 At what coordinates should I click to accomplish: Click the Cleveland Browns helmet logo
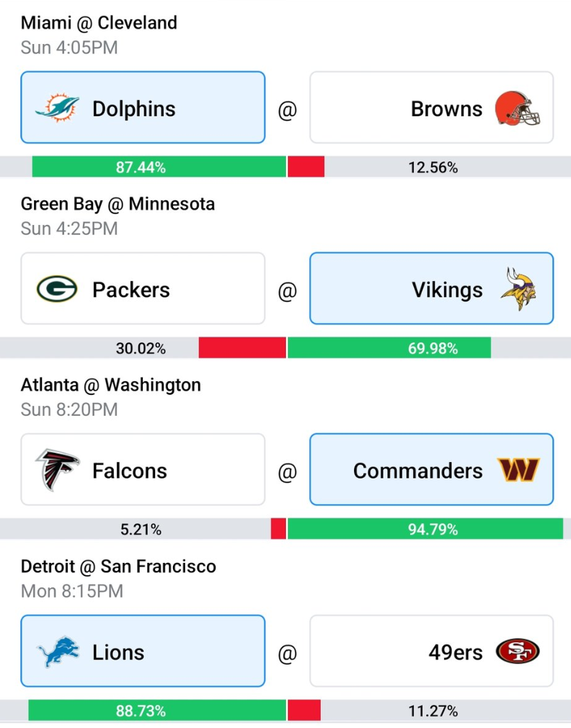[517, 108]
